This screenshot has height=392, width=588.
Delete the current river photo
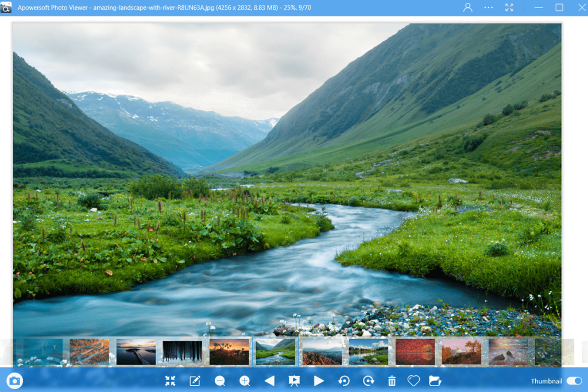pos(391,380)
